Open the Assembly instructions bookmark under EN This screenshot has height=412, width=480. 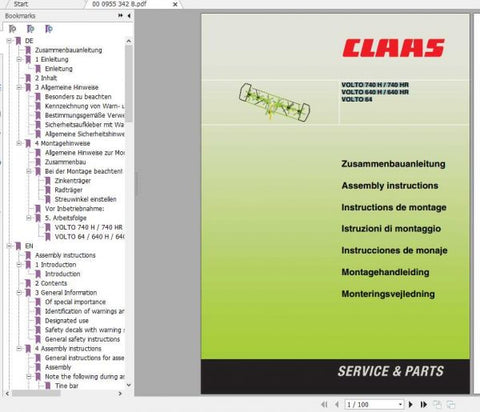(65, 255)
